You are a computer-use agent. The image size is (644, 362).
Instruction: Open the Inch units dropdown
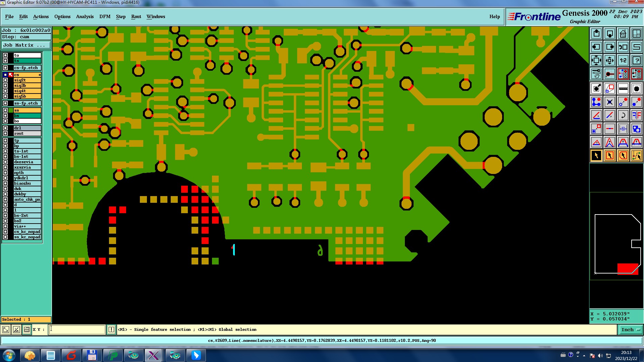(x=630, y=330)
